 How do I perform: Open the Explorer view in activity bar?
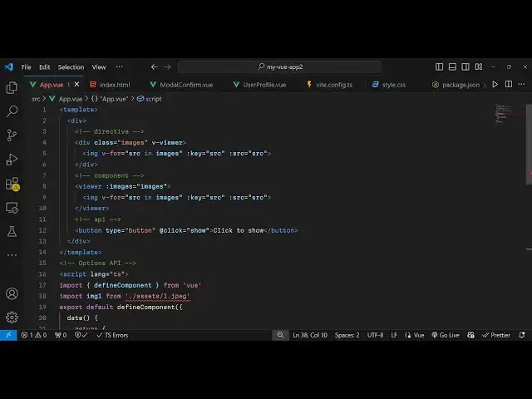coord(12,87)
